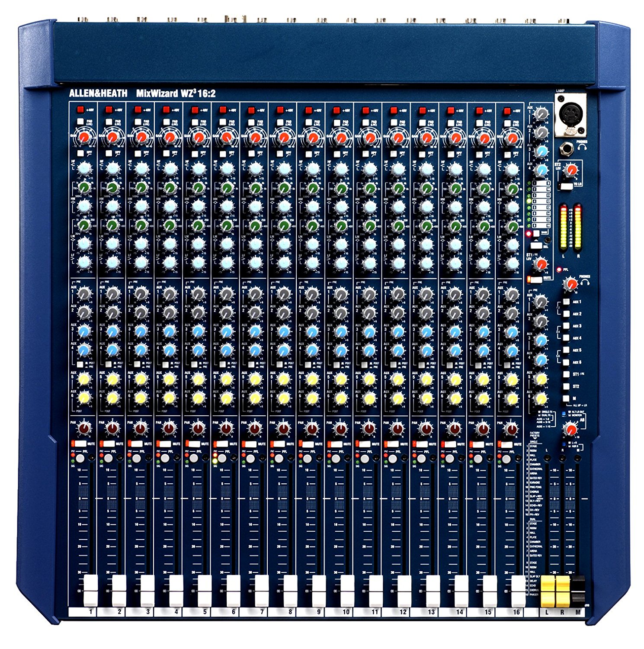Click the PHONES level red knob
The image size is (644, 649).
[x=570, y=285]
